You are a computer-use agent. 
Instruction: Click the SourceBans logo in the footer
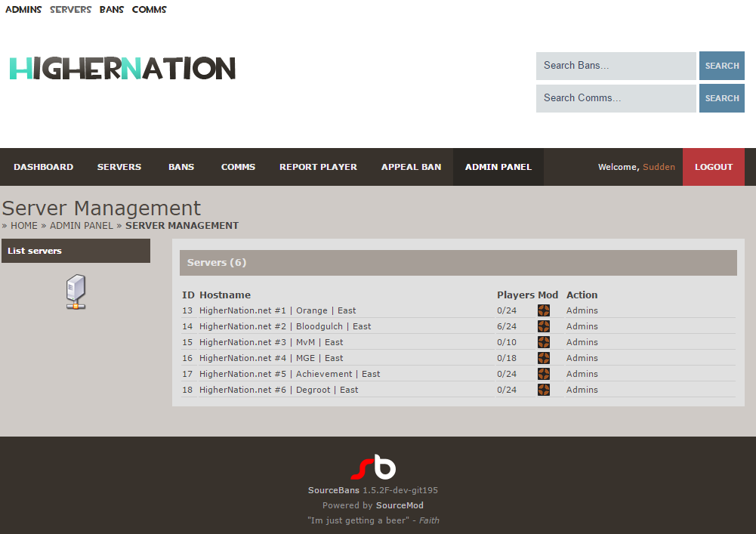coord(373,467)
